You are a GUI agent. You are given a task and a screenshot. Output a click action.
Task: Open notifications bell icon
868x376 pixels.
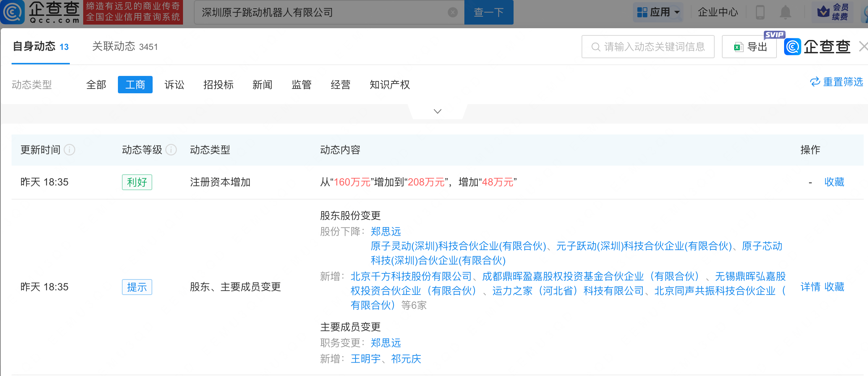(x=785, y=13)
